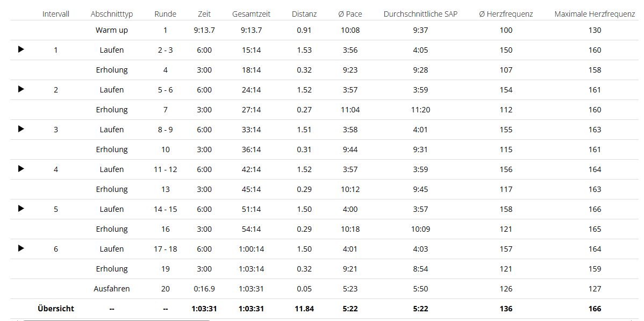This screenshot has width=644, height=321.
Task: Click the Ø Herzfrequenz column header
Action: (506, 14)
